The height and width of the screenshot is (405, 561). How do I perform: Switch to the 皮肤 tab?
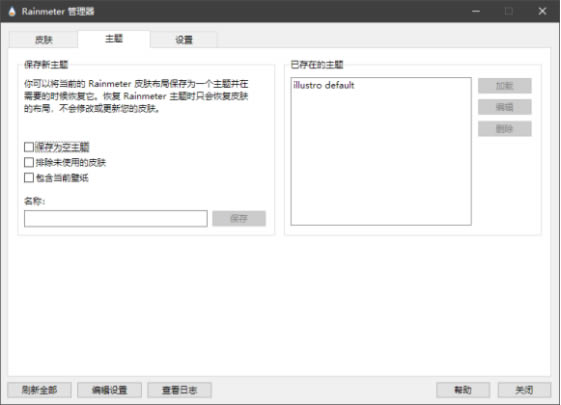coord(43,40)
